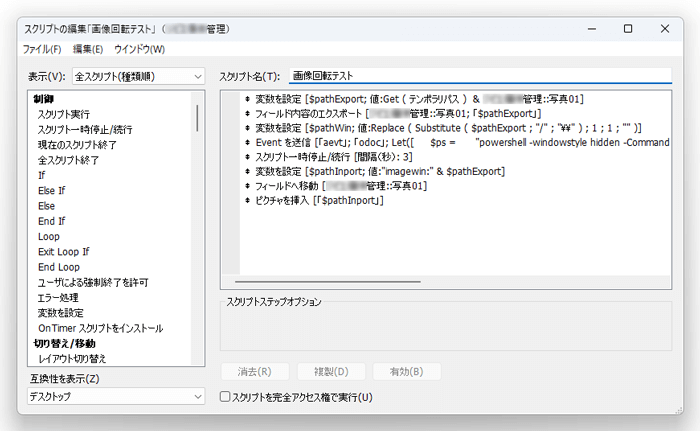Click drag handle of フィールド内容のエクスポート step
This screenshot has height=431, width=700.
(x=247, y=113)
